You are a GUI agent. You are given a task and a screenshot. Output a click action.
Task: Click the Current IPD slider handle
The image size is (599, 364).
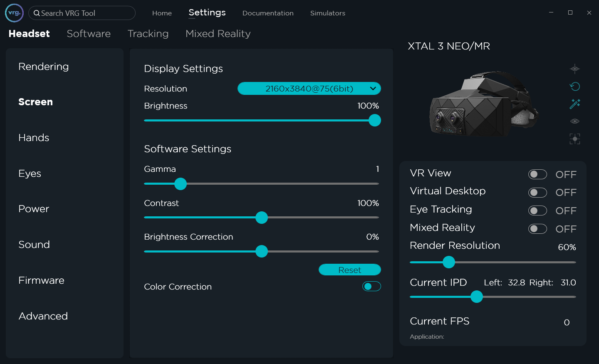(x=477, y=297)
